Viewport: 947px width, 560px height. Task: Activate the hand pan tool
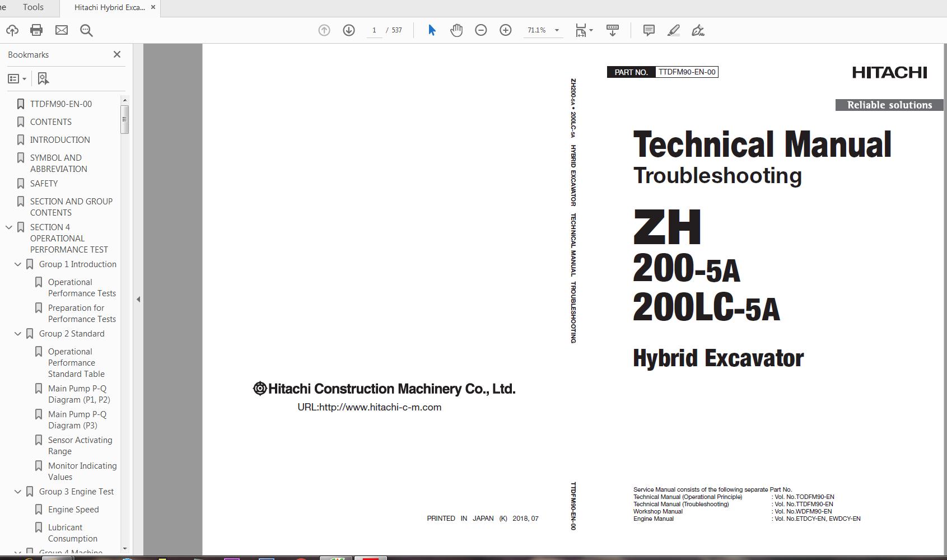(456, 30)
